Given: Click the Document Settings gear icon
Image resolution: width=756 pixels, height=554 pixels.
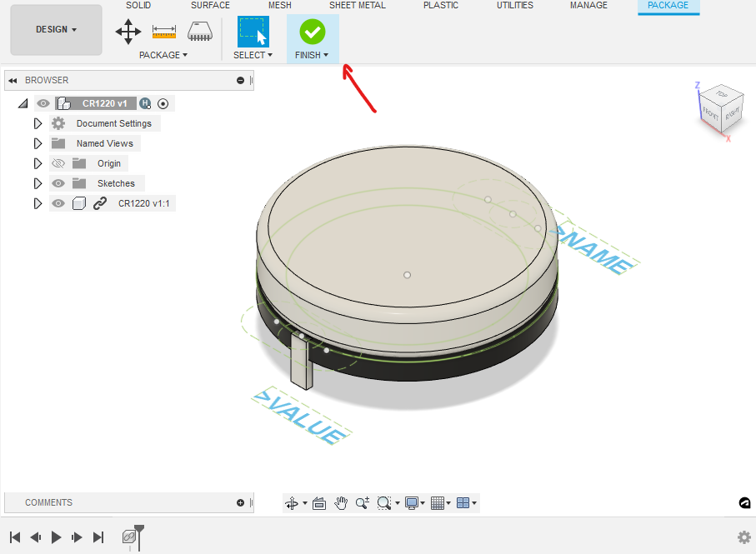Looking at the screenshot, I should [58, 123].
